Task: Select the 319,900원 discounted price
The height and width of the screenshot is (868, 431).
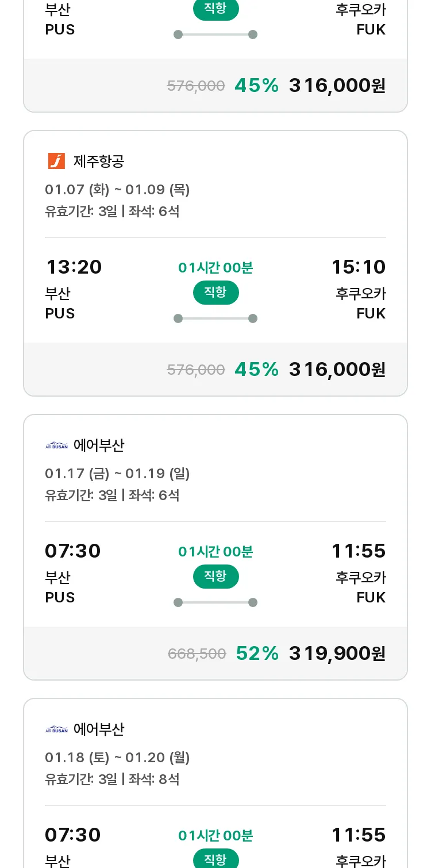Action: pyautogui.click(x=337, y=653)
